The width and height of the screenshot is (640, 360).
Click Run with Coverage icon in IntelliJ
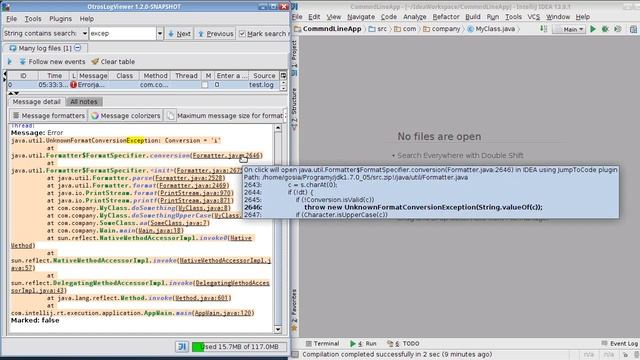coord(618,29)
